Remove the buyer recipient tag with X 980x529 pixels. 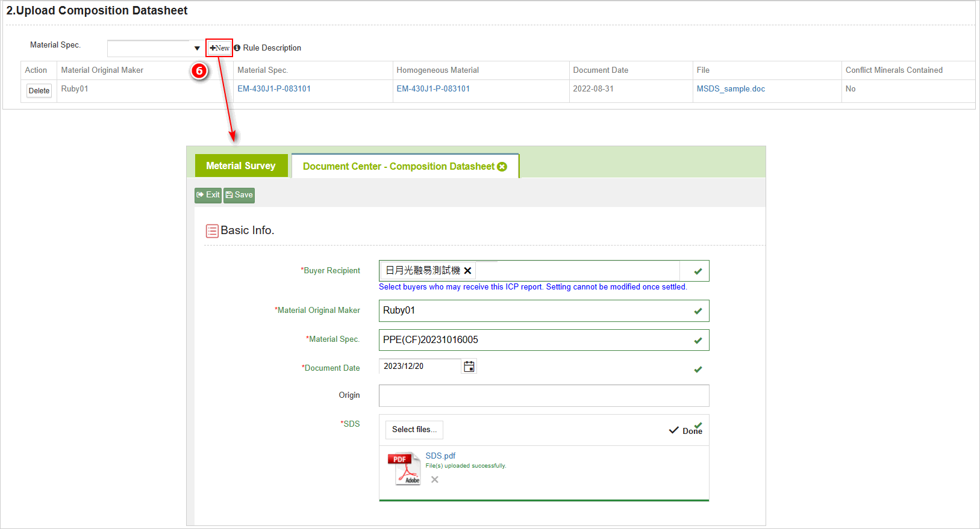point(467,271)
